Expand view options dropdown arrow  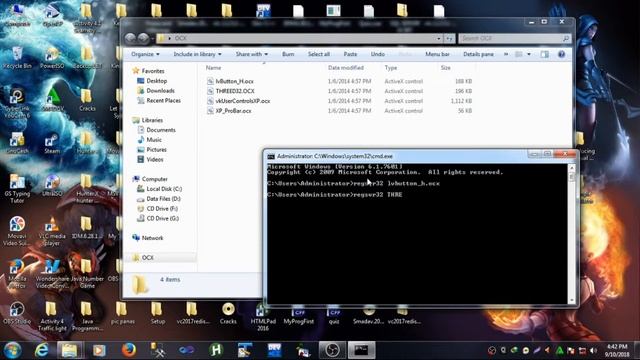tap(529, 54)
